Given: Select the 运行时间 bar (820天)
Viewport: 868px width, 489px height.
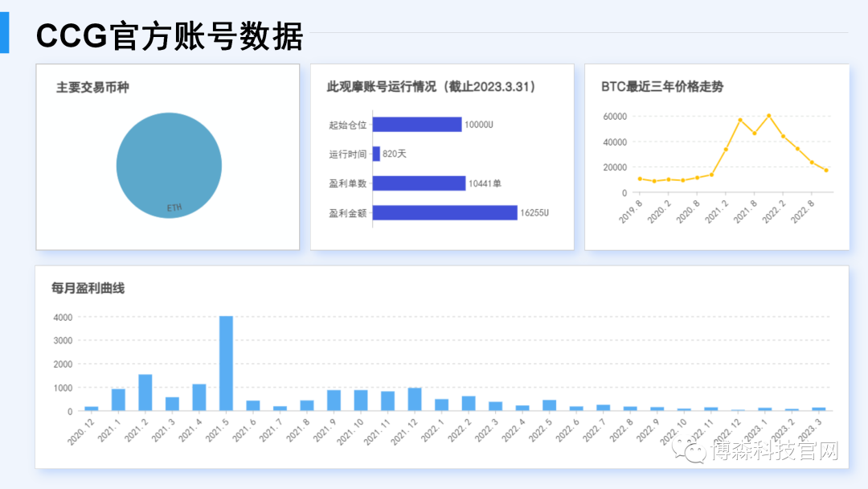Looking at the screenshot, I should tap(376, 154).
